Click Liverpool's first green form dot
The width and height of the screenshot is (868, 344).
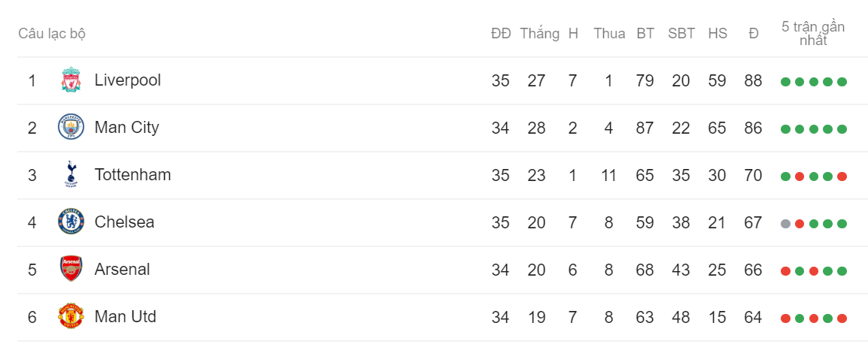785,82
